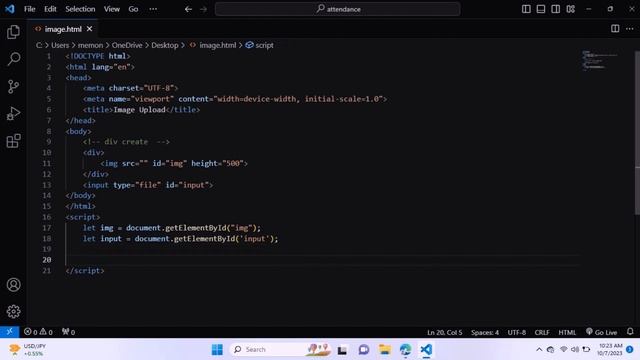Click Ln 20, Col 5 cursor position
The height and width of the screenshot is (360, 640).
(x=444, y=332)
